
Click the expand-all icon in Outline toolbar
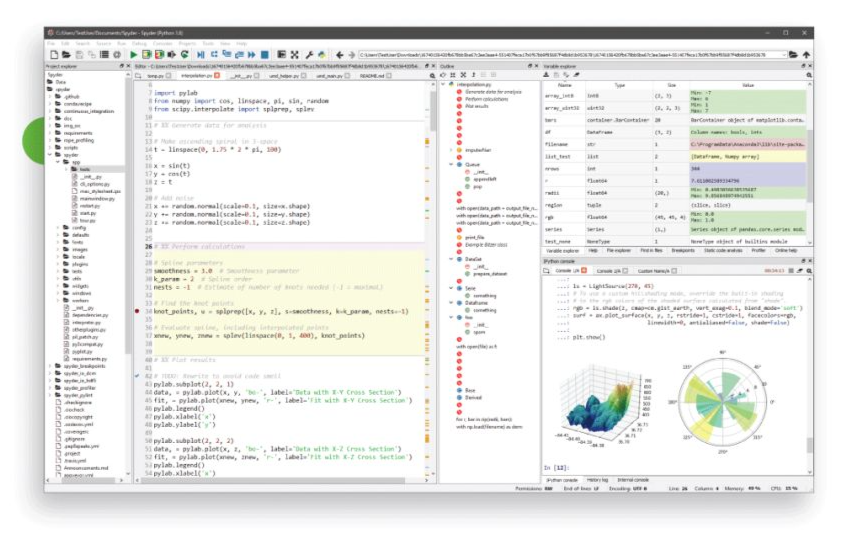point(463,75)
